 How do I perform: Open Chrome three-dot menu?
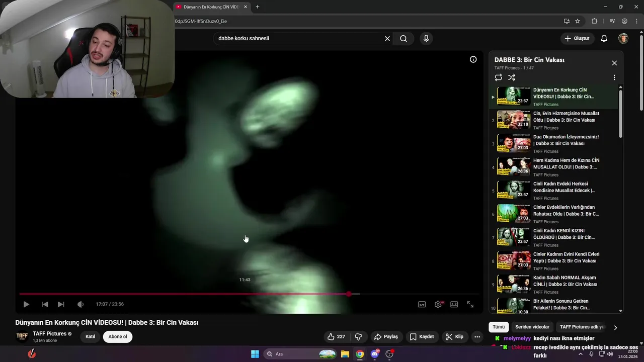pyautogui.click(x=636, y=21)
